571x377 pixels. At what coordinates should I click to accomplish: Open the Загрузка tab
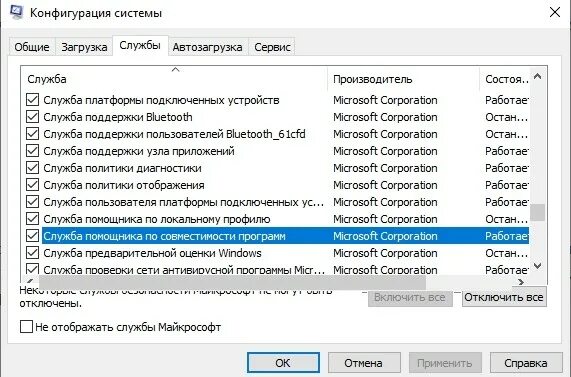click(x=84, y=47)
